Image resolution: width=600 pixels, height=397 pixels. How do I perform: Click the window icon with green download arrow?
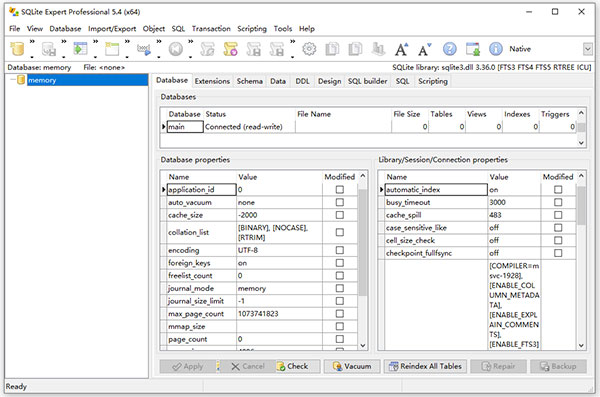pyautogui.click(x=473, y=49)
